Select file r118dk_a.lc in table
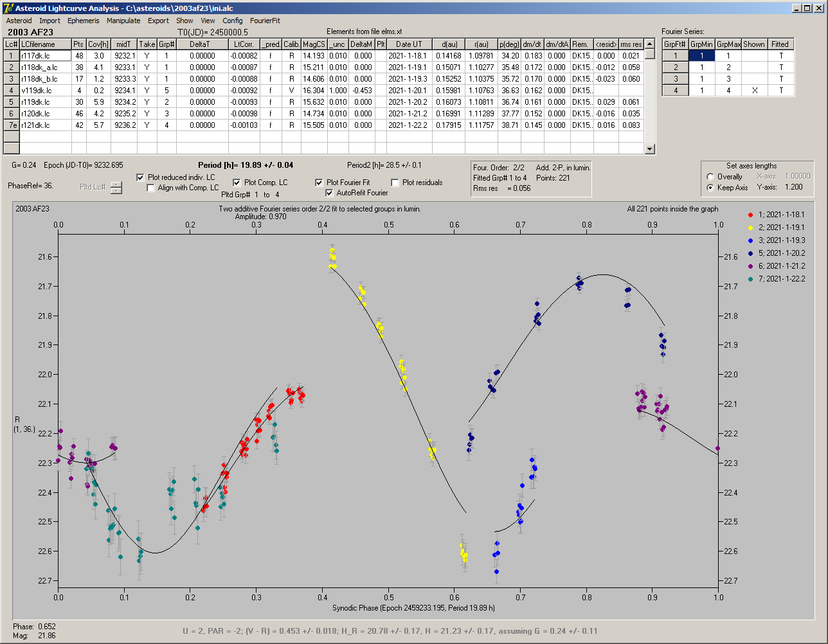 click(x=45, y=67)
